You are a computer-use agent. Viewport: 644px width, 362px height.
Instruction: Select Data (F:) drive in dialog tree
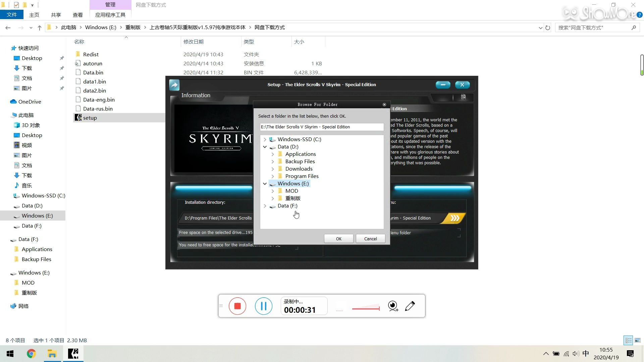pos(287,206)
